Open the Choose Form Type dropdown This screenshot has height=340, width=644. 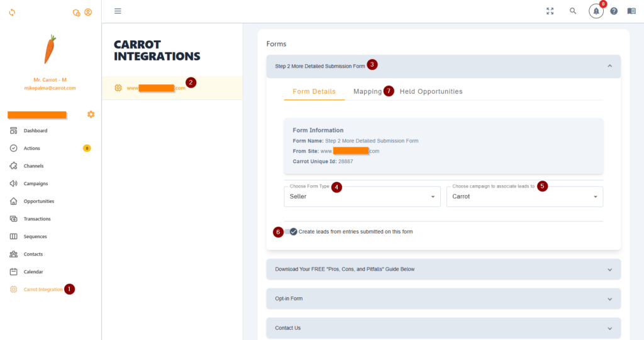point(362,196)
